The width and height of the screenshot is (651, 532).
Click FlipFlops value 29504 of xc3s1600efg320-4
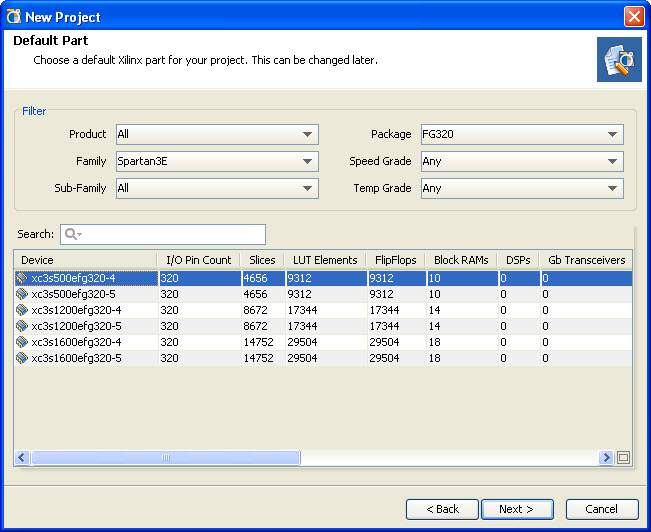384,342
